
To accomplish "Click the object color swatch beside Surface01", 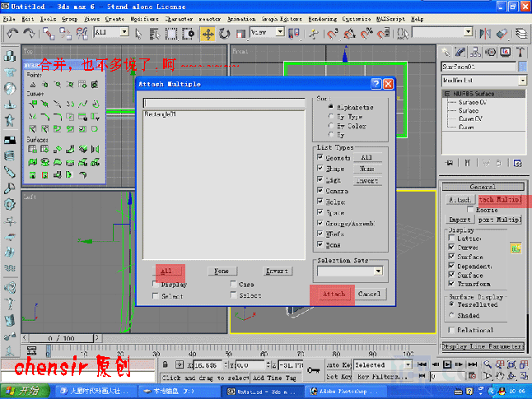I will (x=522, y=67).
